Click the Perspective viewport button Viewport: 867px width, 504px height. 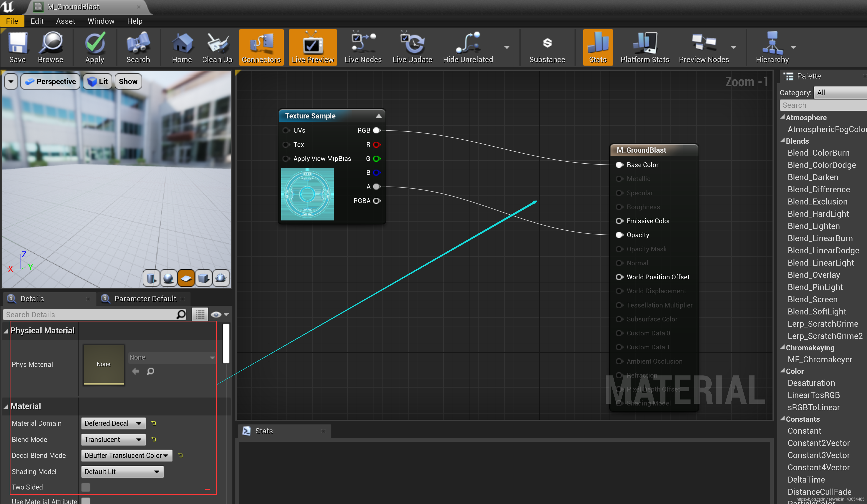click(51, 82)
